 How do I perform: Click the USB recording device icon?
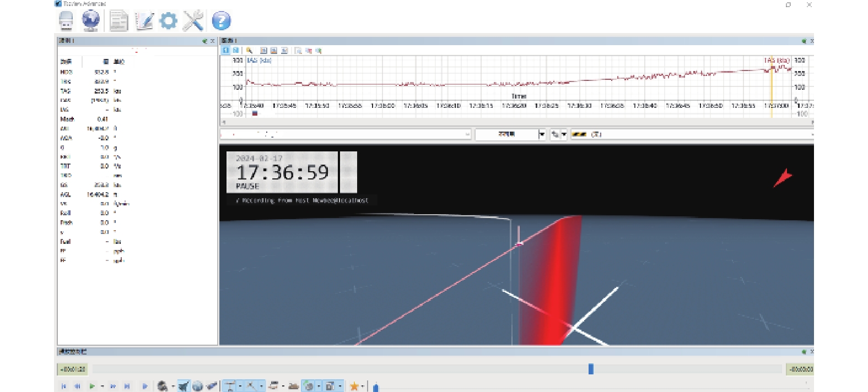[66, 21]
